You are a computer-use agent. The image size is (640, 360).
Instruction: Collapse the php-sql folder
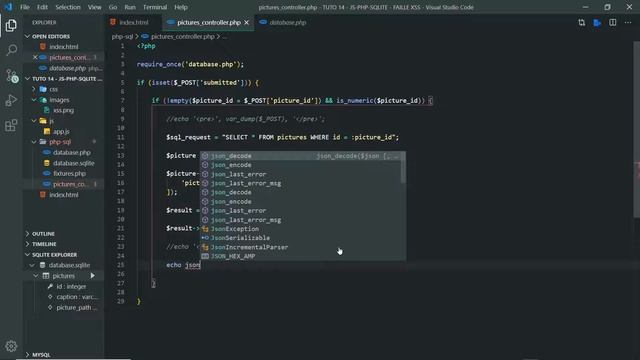60,142
